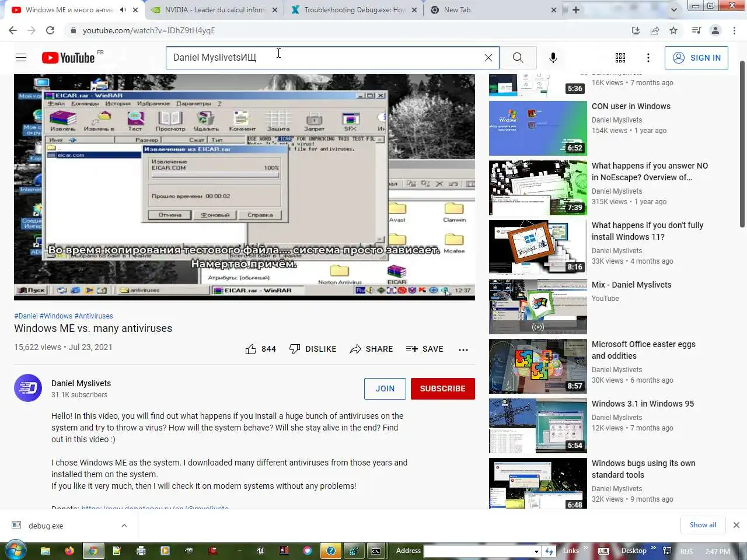This screenshot has width=747, height=560.
Task: Subscribe to Daniel Myslivets
Action: [x=443, y=388]
